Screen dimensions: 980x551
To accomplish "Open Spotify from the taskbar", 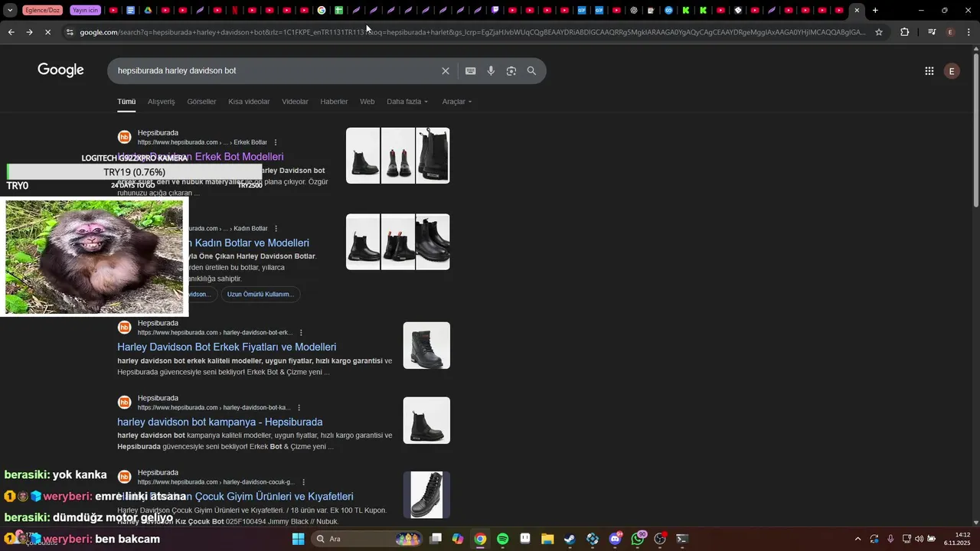I will pos(503,539).
